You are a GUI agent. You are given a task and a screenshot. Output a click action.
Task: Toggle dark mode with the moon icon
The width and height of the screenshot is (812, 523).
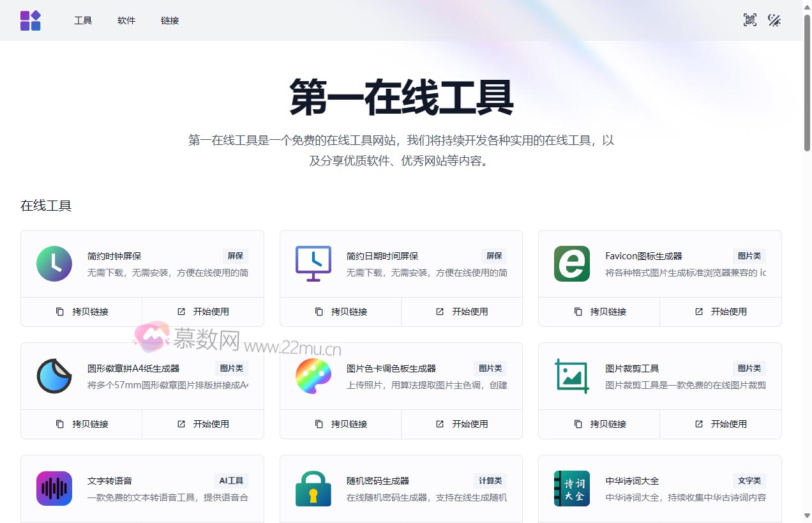(x=774, y=20)
